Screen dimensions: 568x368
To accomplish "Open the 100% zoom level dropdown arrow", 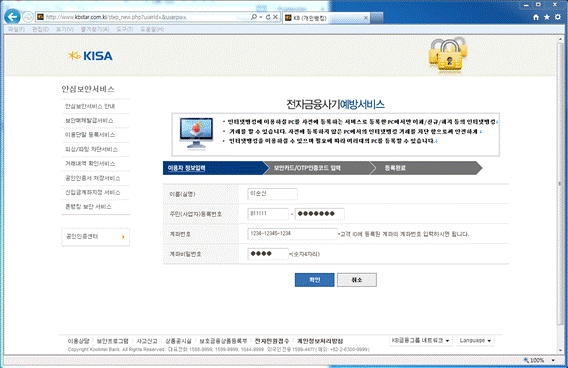I will (553, 360).
